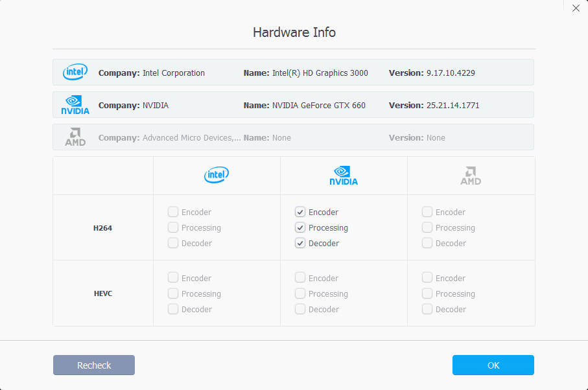
Task: Uncheck NVIDIA H264 Decoder checkbox
Action: [300, 243]
